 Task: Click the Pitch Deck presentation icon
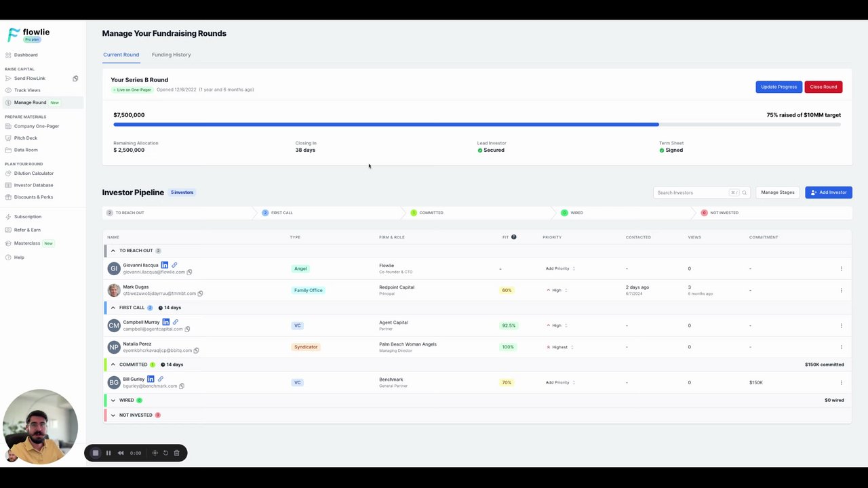click(x=8, y=138)
